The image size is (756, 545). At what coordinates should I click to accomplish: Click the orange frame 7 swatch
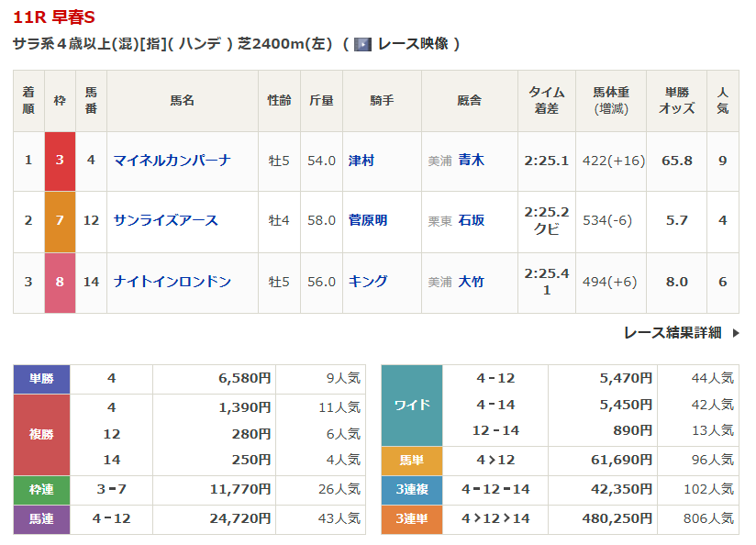(60, 221)
